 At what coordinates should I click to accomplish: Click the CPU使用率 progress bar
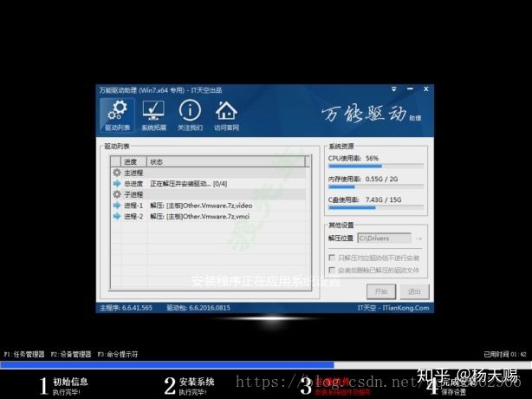click(376, 167)
